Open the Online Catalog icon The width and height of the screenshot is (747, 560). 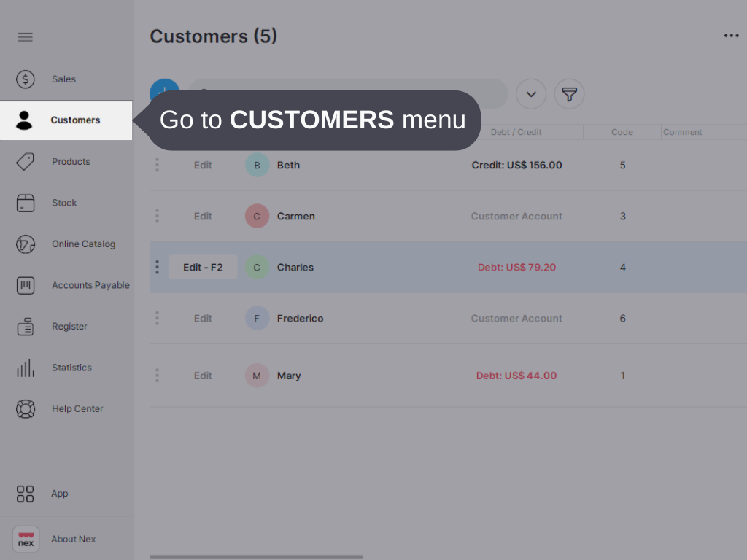pos(25,244)
